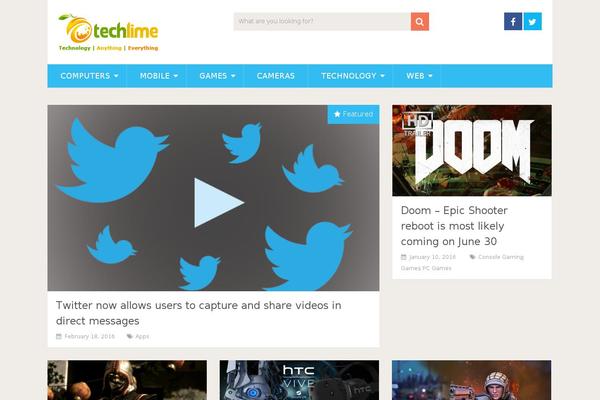Expand the Computers menu arrow

tap(116, 76)
